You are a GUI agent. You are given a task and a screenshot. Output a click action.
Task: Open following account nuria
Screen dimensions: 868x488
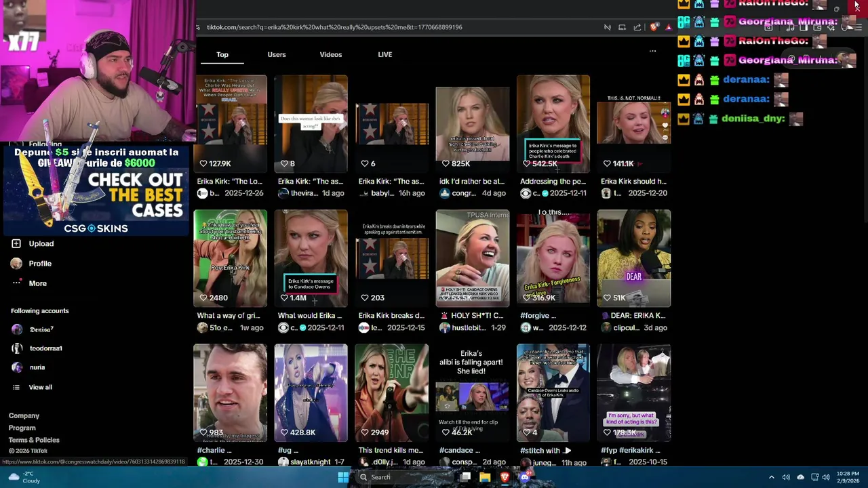(37, 367)
